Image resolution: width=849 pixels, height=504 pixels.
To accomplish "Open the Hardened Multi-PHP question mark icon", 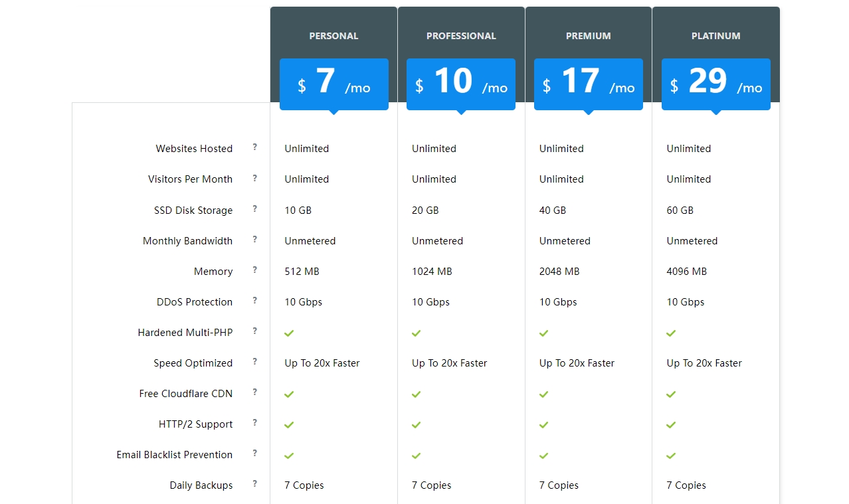I will tap(254, 331).
